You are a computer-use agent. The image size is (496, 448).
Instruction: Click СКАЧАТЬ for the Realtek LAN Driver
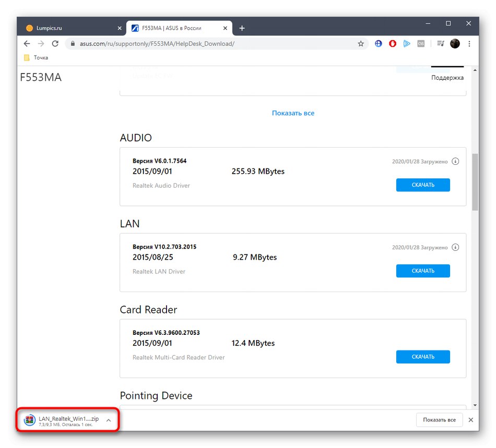[x=423, y=271]
